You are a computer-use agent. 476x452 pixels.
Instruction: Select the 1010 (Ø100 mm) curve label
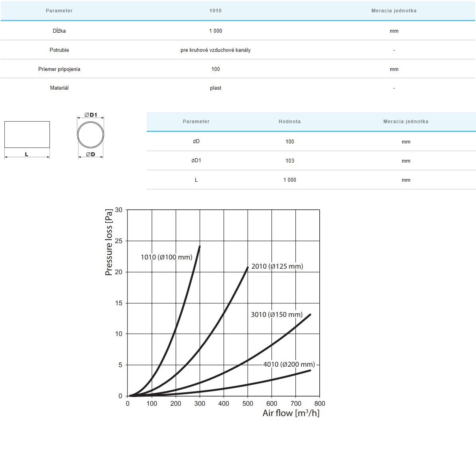166,257
